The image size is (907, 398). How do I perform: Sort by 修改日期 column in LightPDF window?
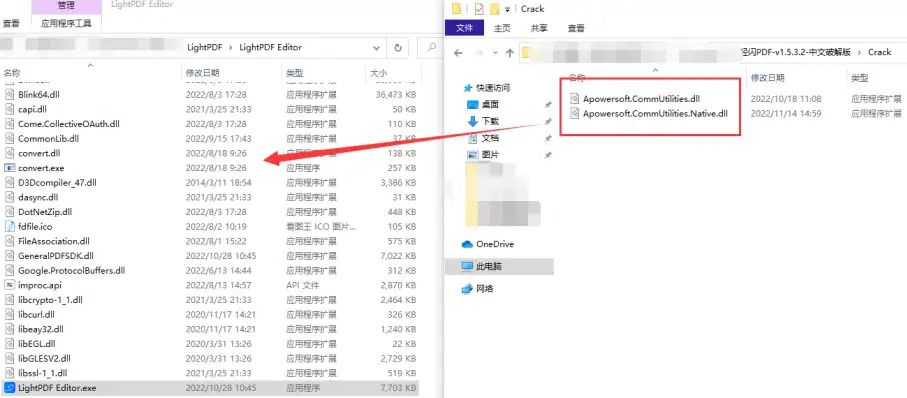pyautogui.click(x=202, y=73)
